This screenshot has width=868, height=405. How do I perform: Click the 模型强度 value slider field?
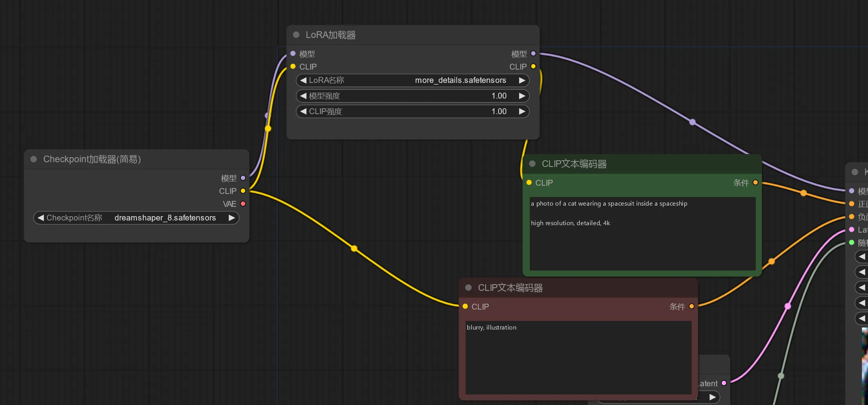click(412, 96)
